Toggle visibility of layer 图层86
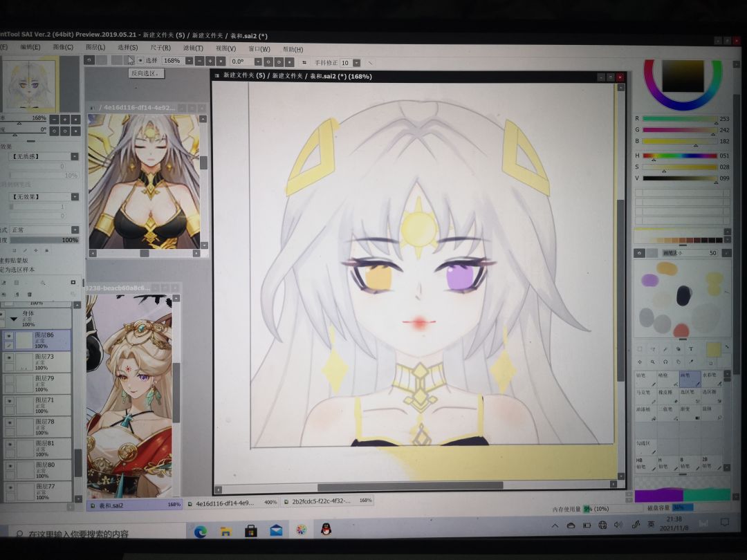 (x=9, y=336)
